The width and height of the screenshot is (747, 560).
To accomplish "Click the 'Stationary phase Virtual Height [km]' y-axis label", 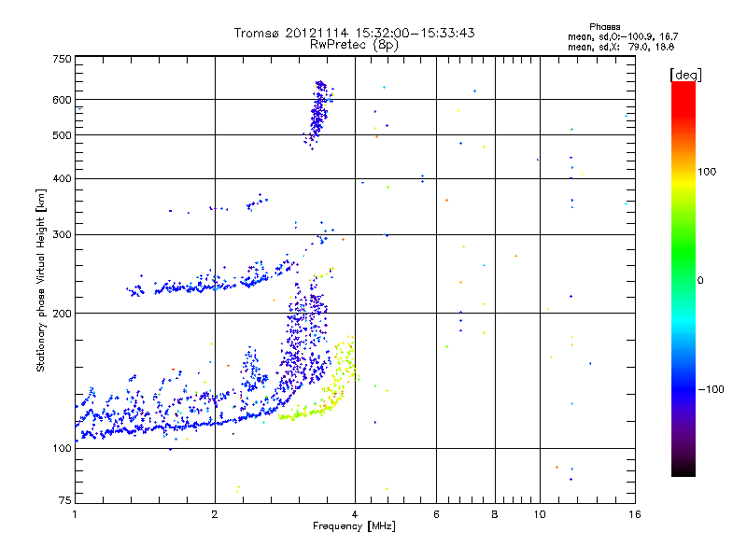I will coord(40,280).
